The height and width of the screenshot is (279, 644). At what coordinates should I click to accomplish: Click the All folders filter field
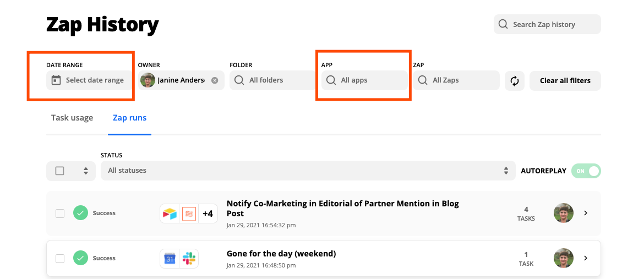point(272,80)
